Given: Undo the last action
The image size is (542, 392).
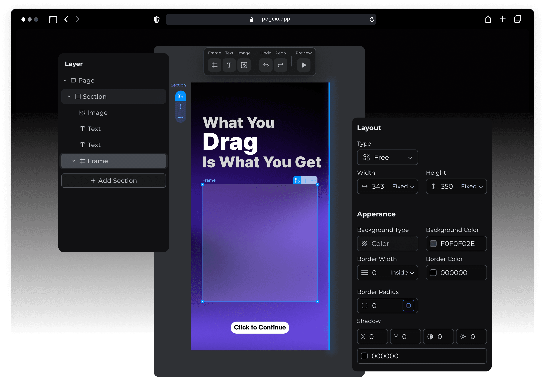Looking at the screenshot, I should 266,65.
